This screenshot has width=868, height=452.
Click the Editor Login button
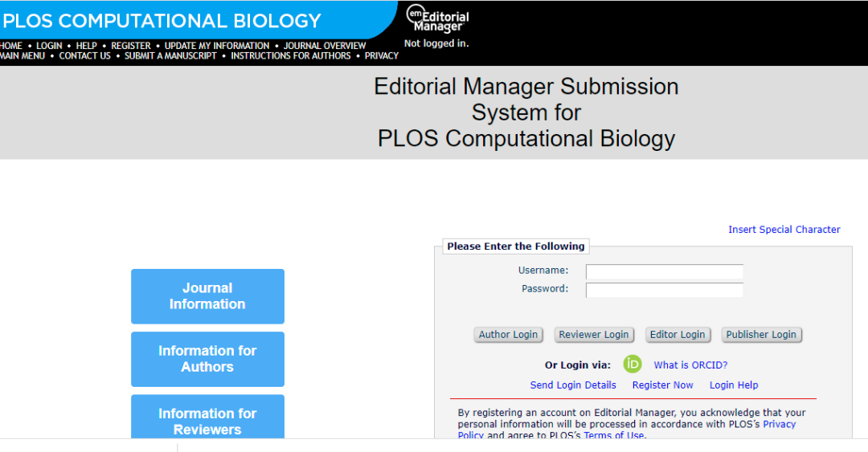tap(677, 335)
